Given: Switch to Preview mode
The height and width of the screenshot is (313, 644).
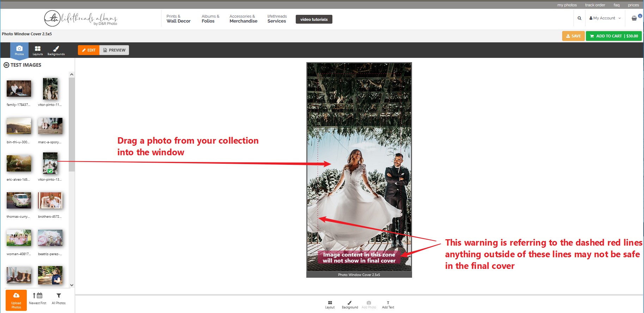Looking at the screenshot, I should point(114,50).
